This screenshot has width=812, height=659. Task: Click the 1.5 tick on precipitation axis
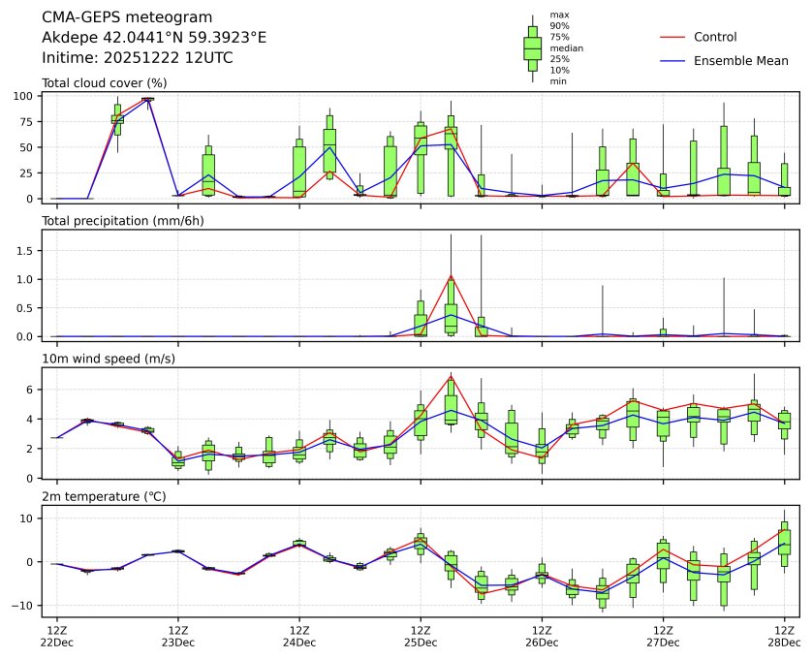coord(27,251)
